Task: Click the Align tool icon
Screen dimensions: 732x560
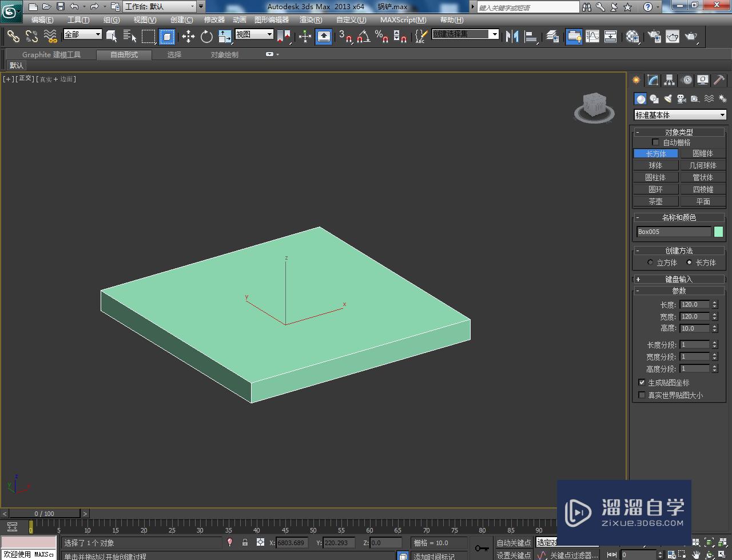Action: [x=531, y=37]
